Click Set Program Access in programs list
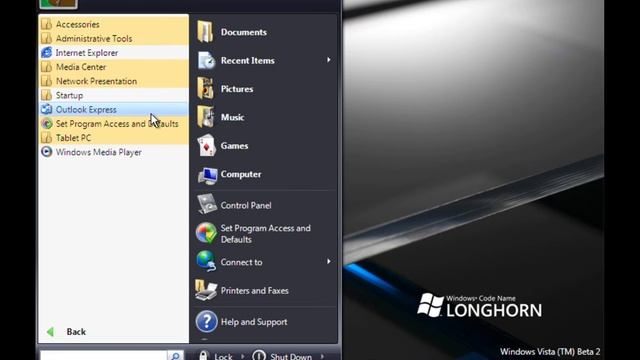 click(x=117, y=124)
